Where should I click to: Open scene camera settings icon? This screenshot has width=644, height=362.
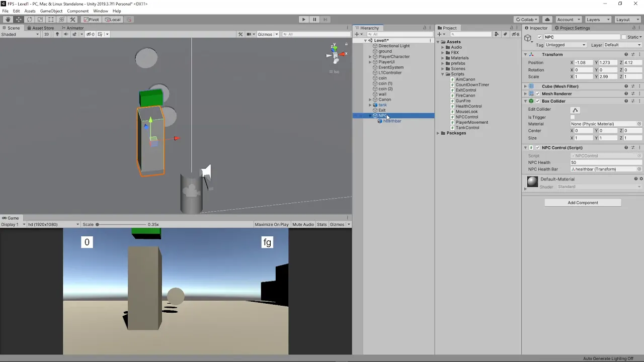[x=249, y=34]
